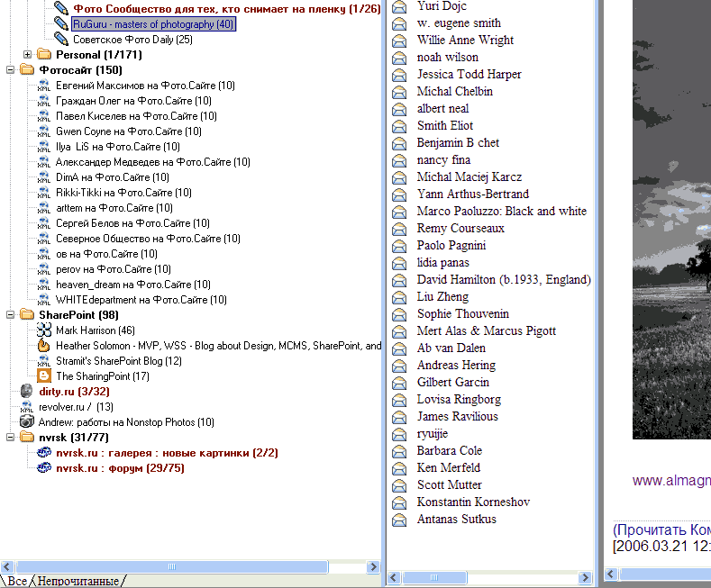Switch to the Непрочитанные tab
This screenshot has height=588, width=711.
77,581
